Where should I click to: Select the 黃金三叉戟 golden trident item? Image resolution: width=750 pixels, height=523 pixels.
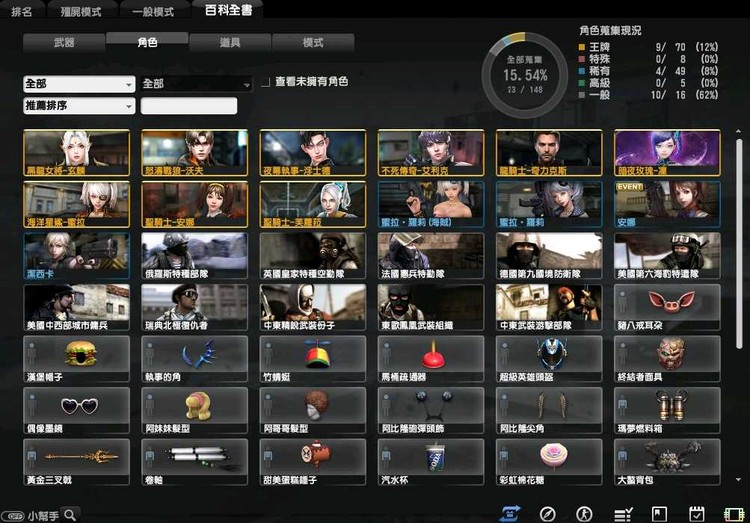(77, 462)
